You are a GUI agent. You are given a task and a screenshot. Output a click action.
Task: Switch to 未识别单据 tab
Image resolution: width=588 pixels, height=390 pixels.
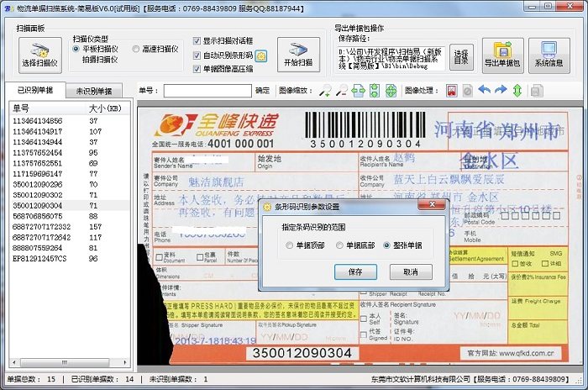(x=94, y=92)
